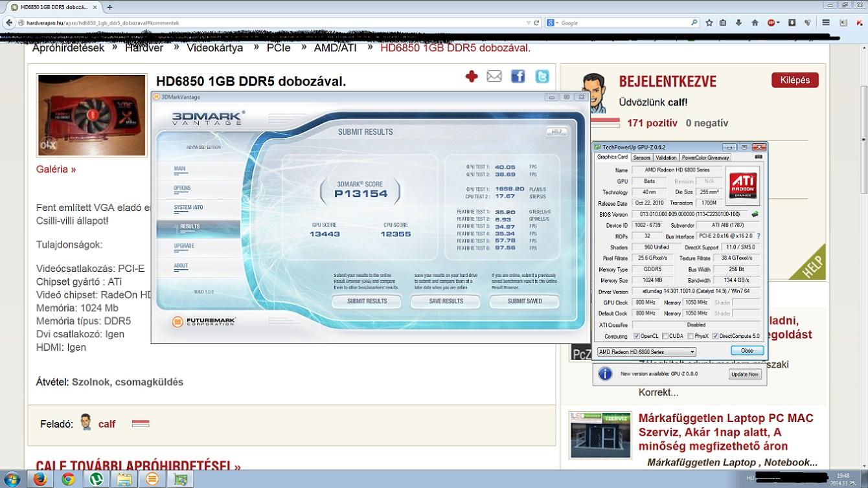Click the Videokártya breadcrumb link

click(215, 47)
